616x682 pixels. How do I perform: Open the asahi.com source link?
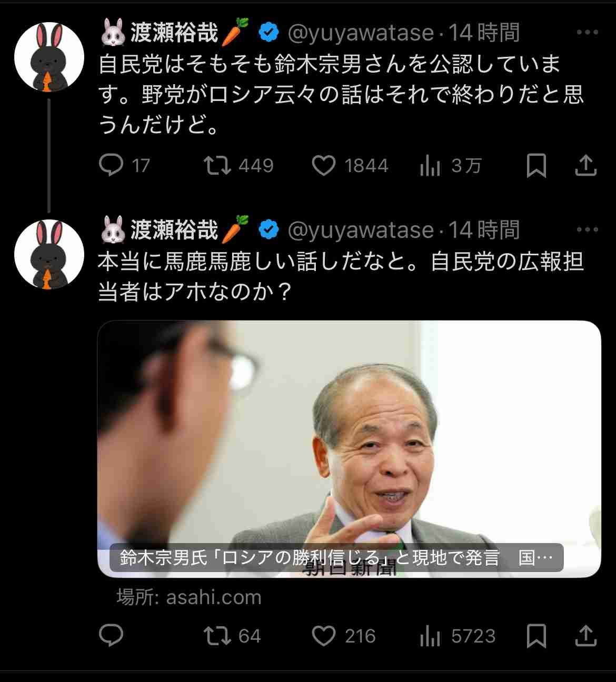pyautogui.click(x=189, y=597)
